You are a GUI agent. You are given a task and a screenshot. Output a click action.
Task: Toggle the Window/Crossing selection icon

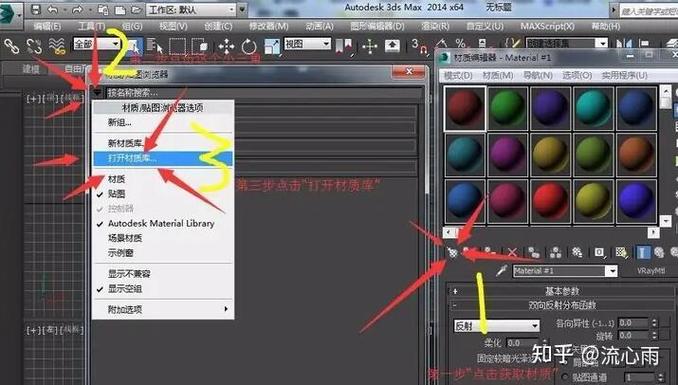point(200,45)
